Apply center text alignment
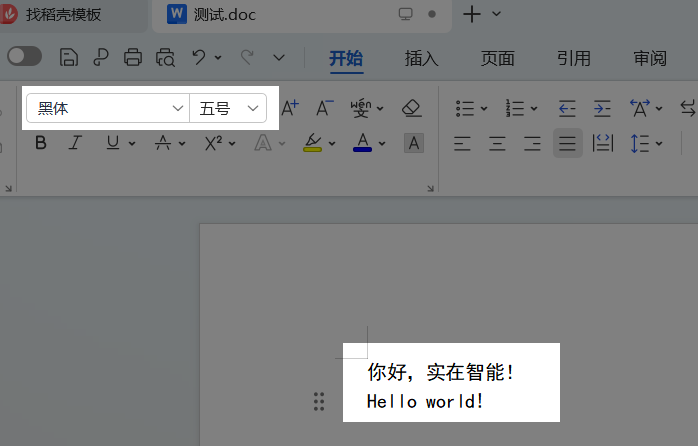The height and width of the screenshot is (446, 698). tap(497, 143)
